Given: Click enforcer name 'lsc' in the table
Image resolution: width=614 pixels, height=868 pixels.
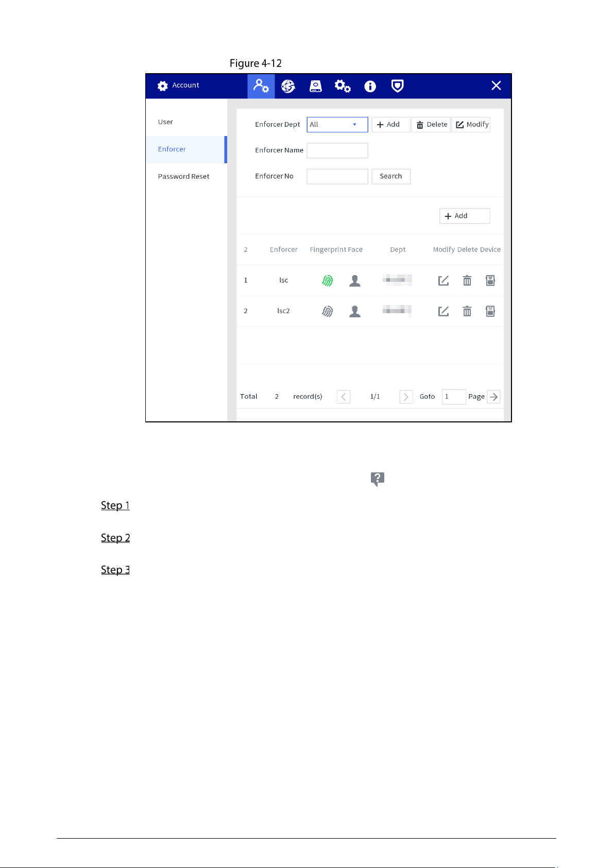Looking at the screenshot, I should click(284, 280).
